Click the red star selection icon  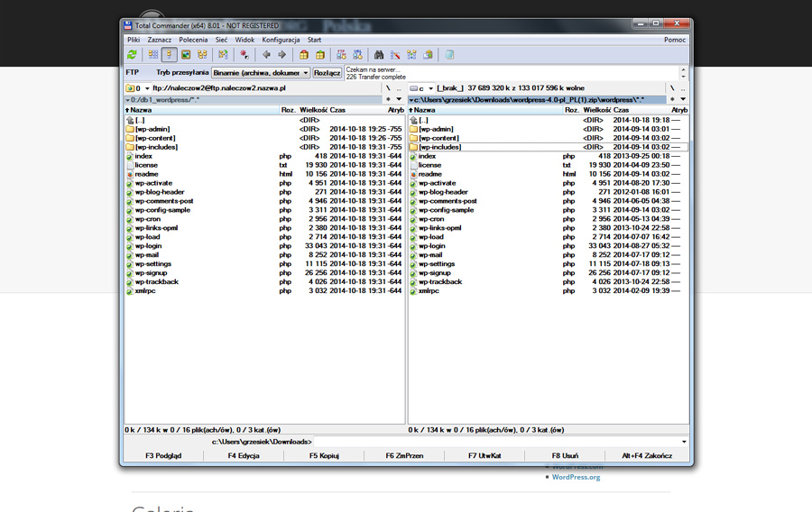(244, 55)
